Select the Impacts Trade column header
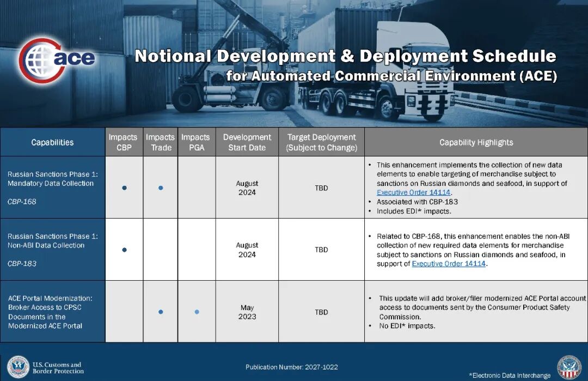588x381 pixels. (161, 142)
